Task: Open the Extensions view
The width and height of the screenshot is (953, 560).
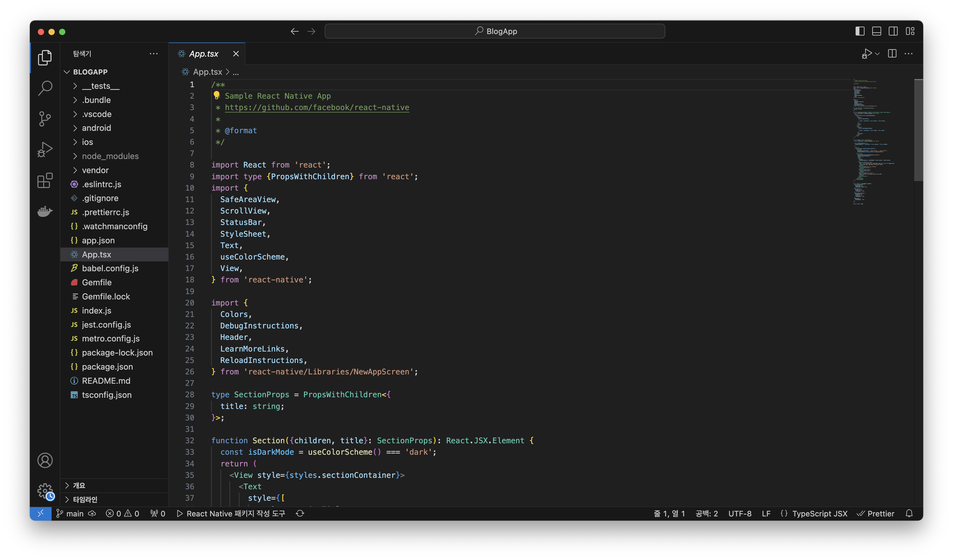Action: coord(45,180)
